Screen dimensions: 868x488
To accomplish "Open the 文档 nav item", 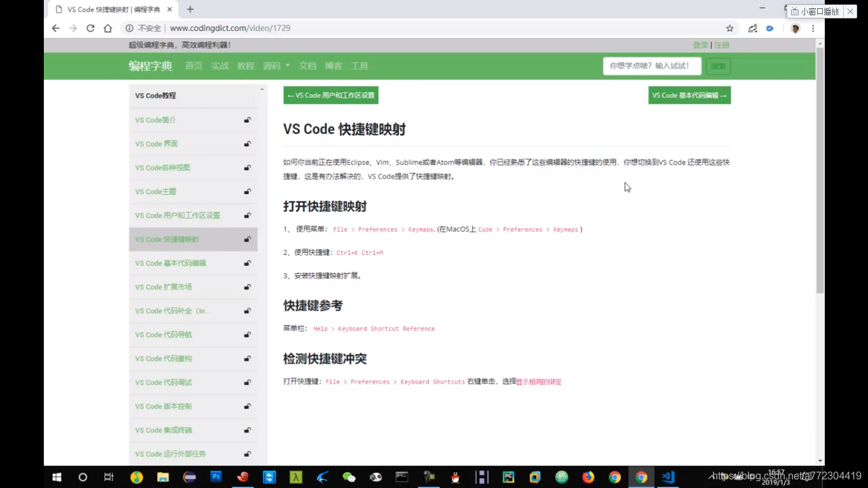I will point(308,66).
